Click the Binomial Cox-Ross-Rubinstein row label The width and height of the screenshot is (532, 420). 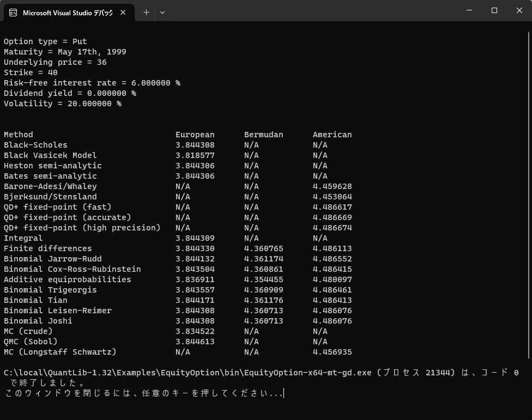point(72,269)
